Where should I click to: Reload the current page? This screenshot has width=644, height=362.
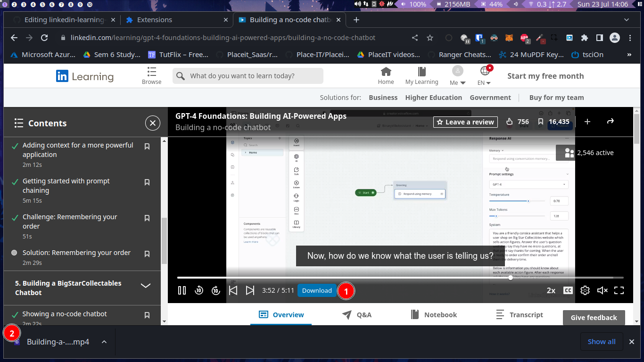(44, 38)
